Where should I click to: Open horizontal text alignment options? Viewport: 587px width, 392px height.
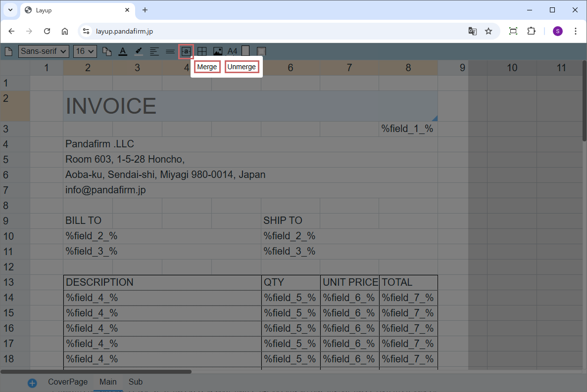[154, 51]
